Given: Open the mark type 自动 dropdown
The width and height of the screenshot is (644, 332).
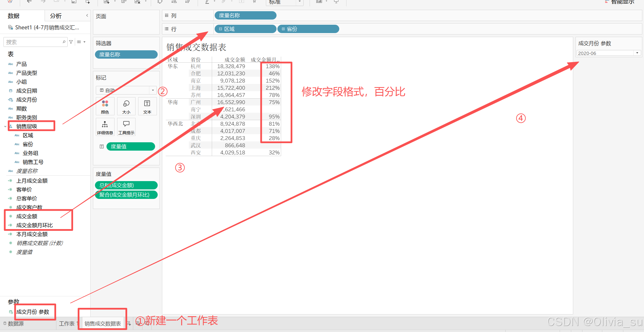Looking at the screenshot, I should click(x=153, y=90).
